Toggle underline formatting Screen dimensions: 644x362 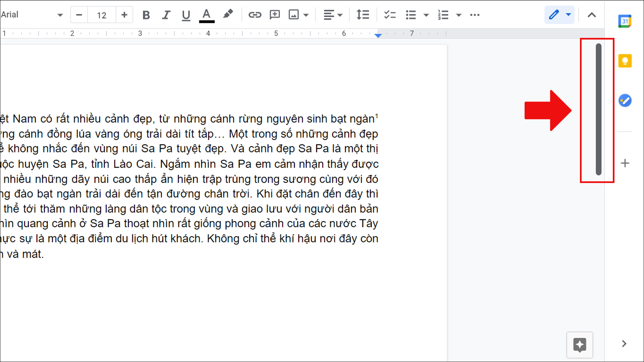tap(186, 15)
